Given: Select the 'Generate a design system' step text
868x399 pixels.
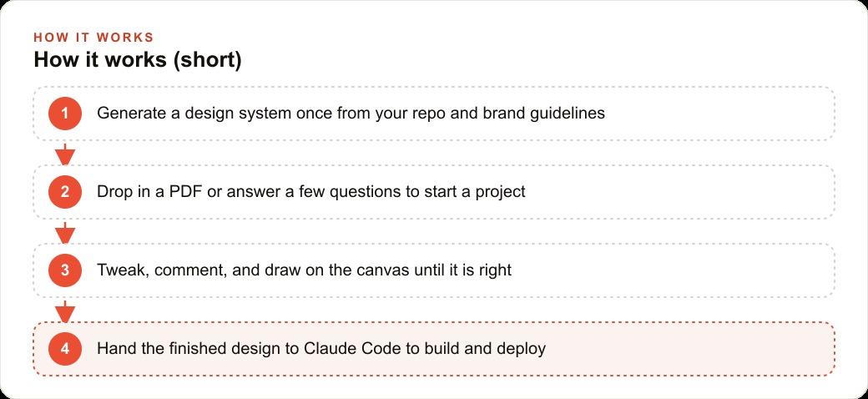Looking at the screenshot, I should (x=351, y=114).
